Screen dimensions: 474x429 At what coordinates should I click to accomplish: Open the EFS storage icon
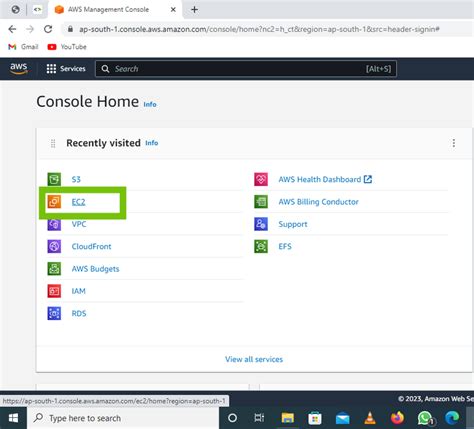261,246
